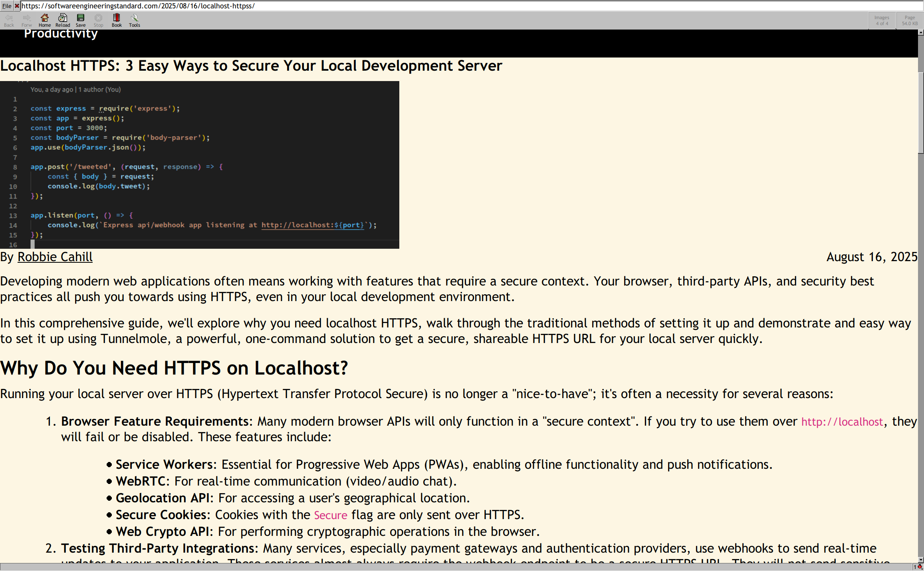
Task: Click the Express code screenshot image
Action: (x=200, y=165)
